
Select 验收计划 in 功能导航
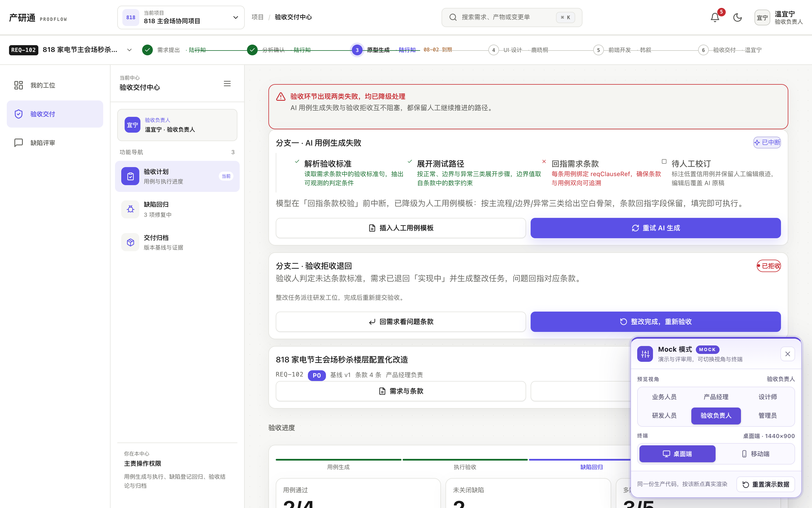tap(177, 176)
